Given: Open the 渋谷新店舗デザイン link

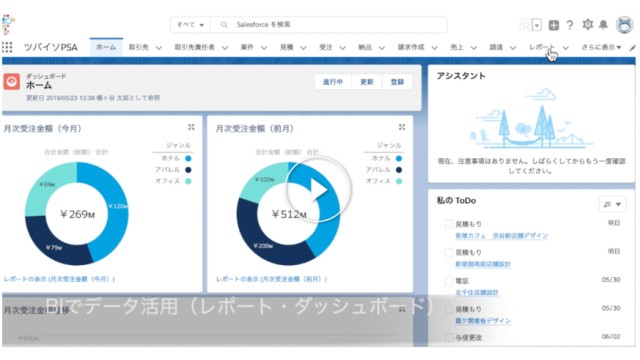Looking at the screenshot, I should point(502,236).
